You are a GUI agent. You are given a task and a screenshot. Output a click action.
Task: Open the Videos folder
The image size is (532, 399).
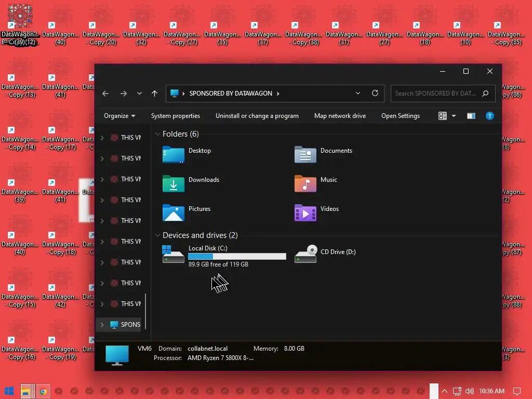(x=317, y=212)
